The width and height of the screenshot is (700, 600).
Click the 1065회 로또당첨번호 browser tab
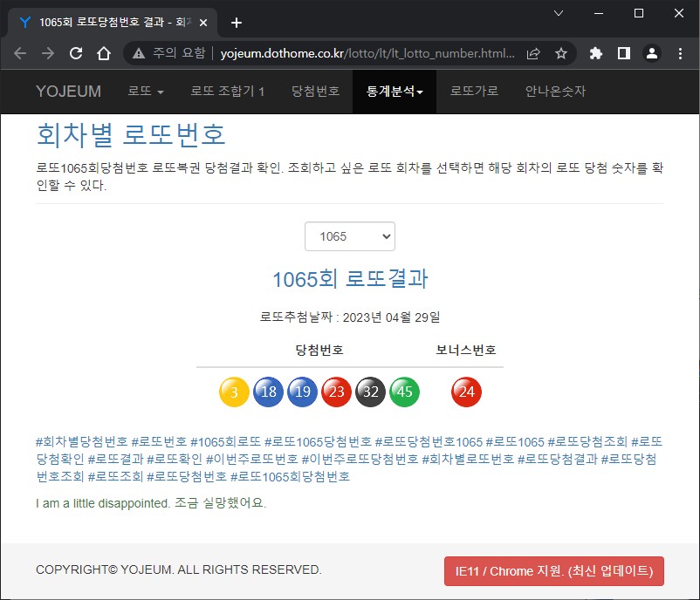click(x=112, y=23)
